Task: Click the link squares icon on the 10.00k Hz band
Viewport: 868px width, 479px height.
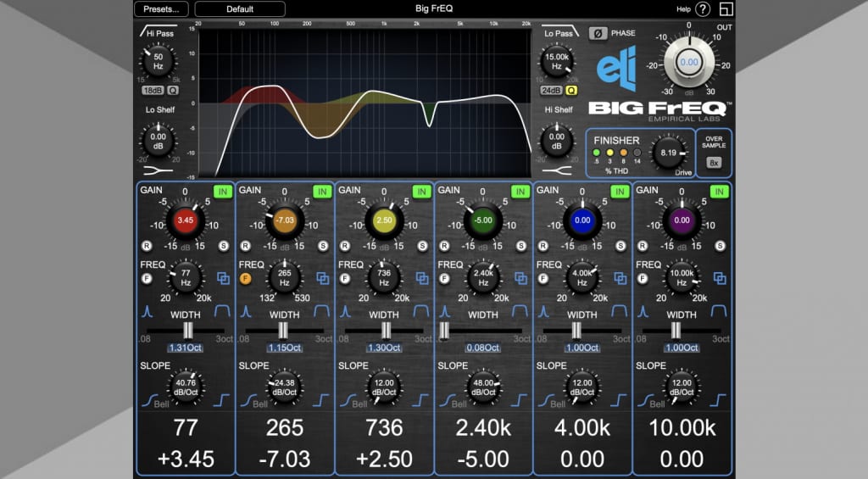Action: [720, 278]
